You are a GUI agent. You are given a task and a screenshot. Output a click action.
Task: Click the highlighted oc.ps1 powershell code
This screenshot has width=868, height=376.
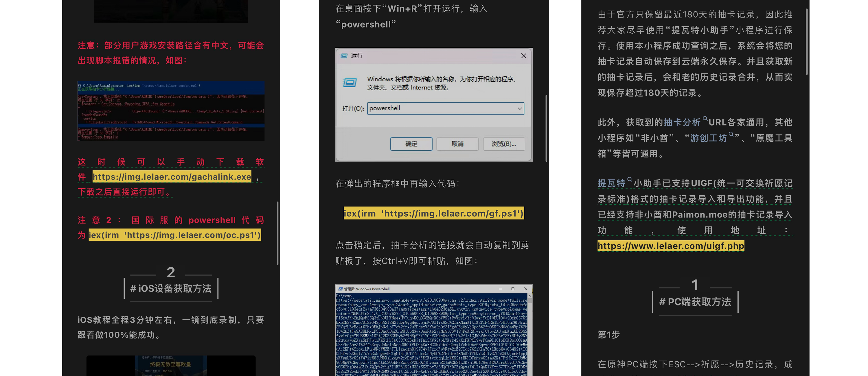click(174, 235)
